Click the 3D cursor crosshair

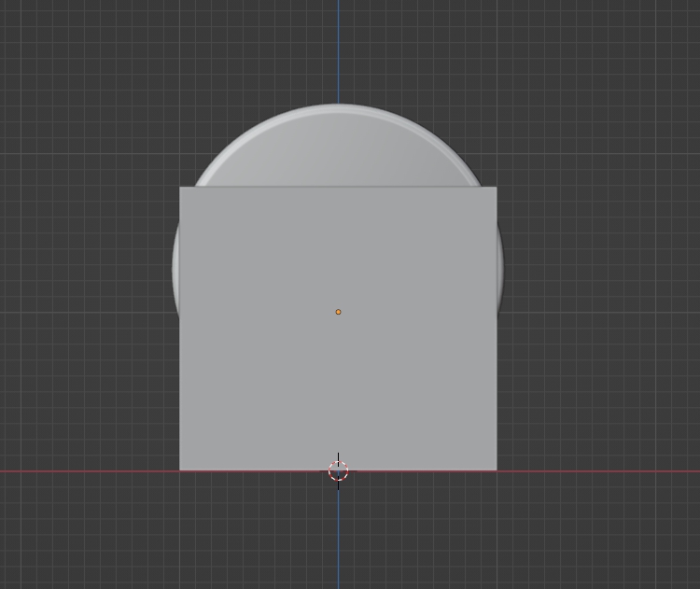click(x=339, y=470)
